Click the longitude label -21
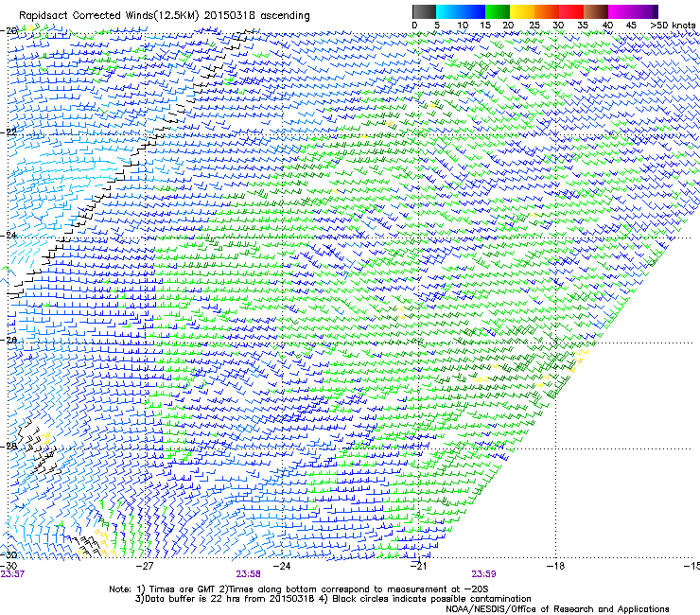This screenshot has height=615, width=700. click(418, 566)
